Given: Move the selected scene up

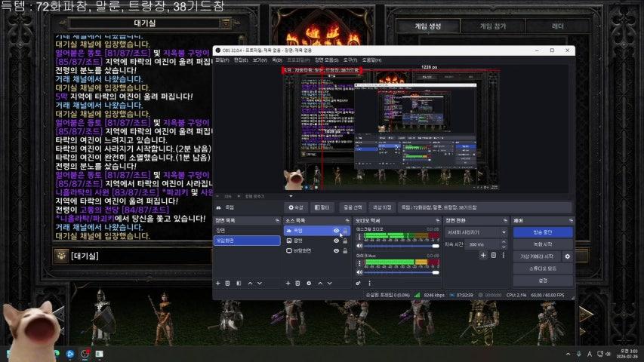Looking at the screenshot, I should tap(250, 284).
